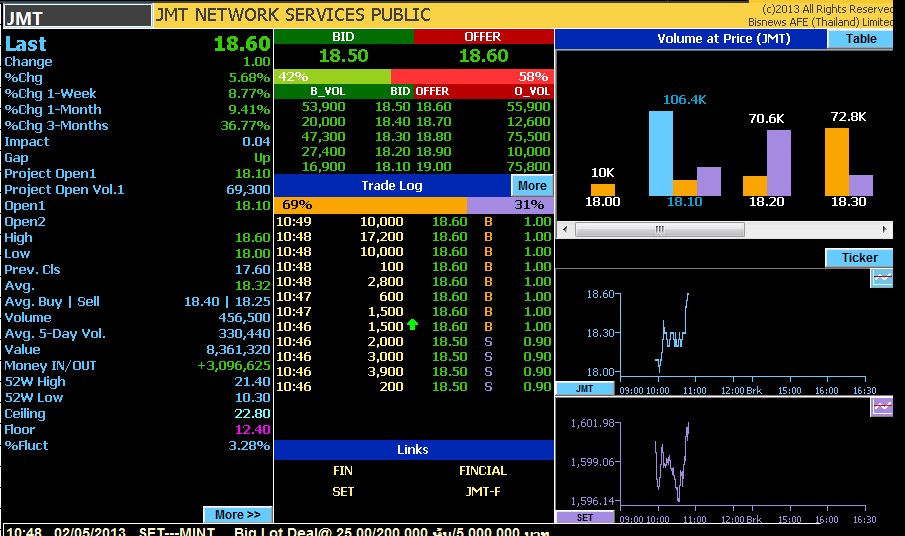Screen dimensions: 905x536
Task: Click the Project Open Vol.1 value 69,300
Action: point(248,189)
